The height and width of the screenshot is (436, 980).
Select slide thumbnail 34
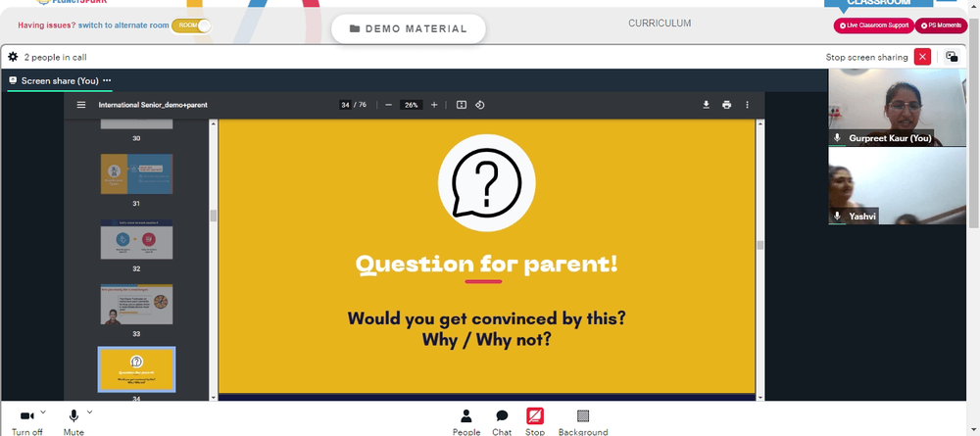[136, 369]
